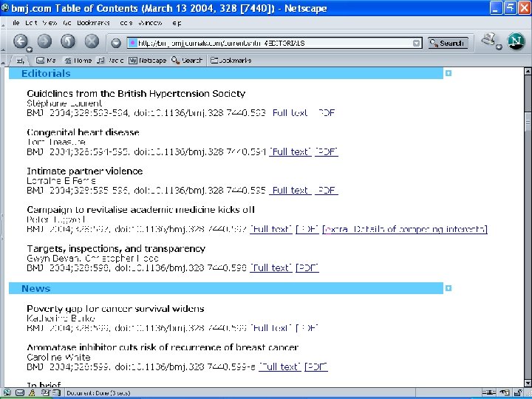Click the vertical scrollbar up arrow
This screenshot has width=532, height=399.
click(x=528, y=71)
